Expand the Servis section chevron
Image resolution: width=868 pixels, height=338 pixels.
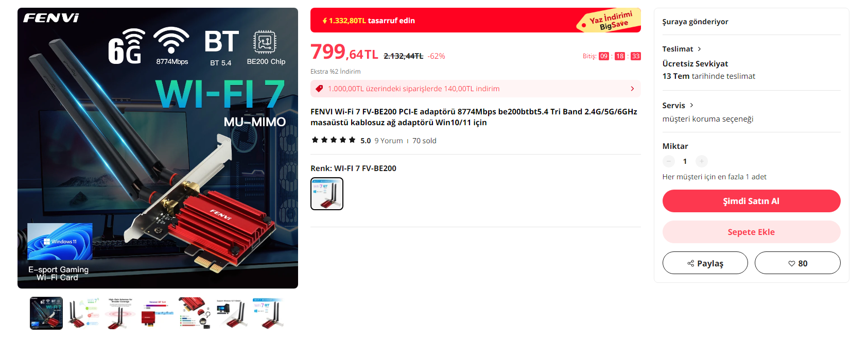691,105
